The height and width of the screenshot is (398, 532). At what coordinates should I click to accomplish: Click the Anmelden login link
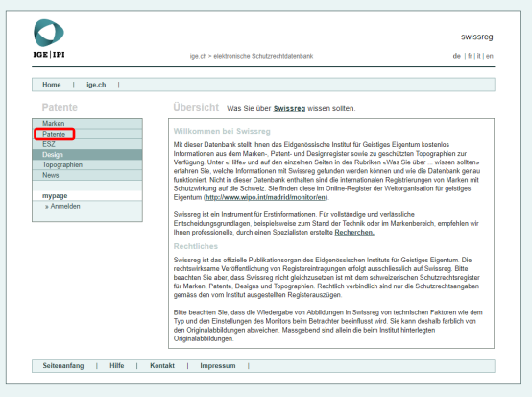point(63,206)
